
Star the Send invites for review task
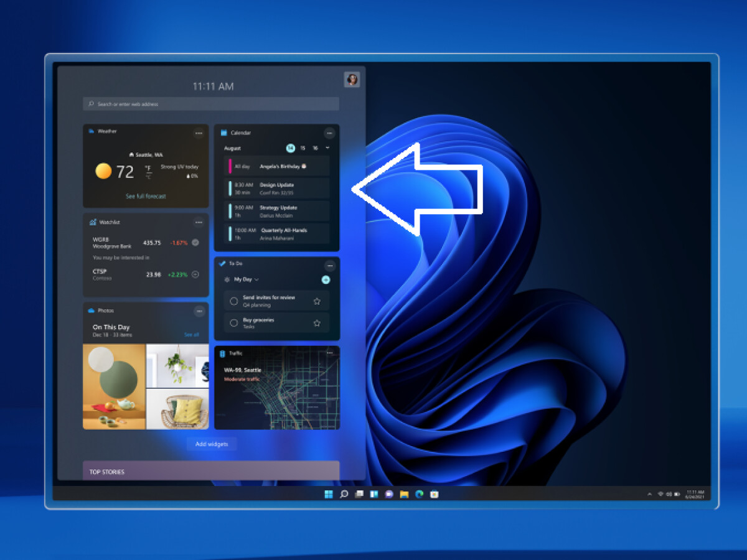tap(317, 301)
